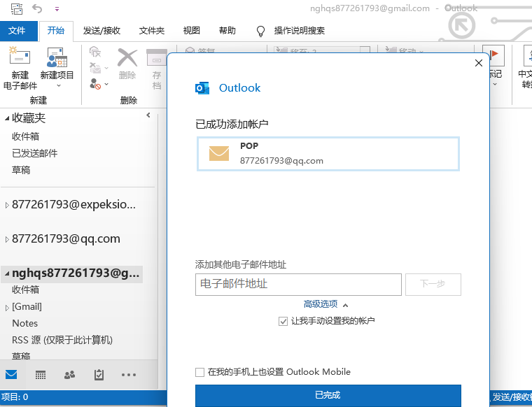Click the navigation more options ellipsis
This screenshot has width=532, height=407.
[x=129, y=375]
